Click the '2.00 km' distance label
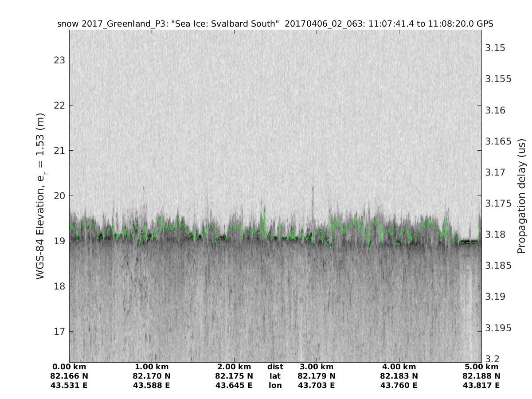 pyautogui.click(x=234, y=367)
